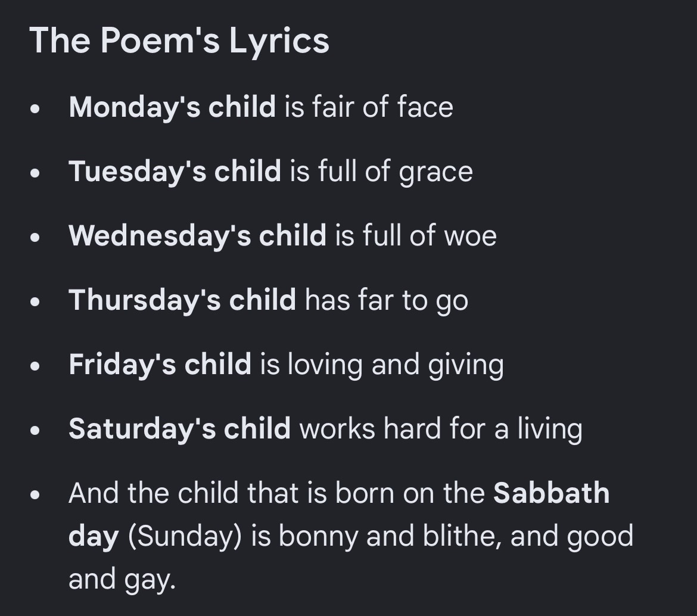Click the bullet before Monday's child line
Viewport: 697px width, 616px height.
point(35,110)
